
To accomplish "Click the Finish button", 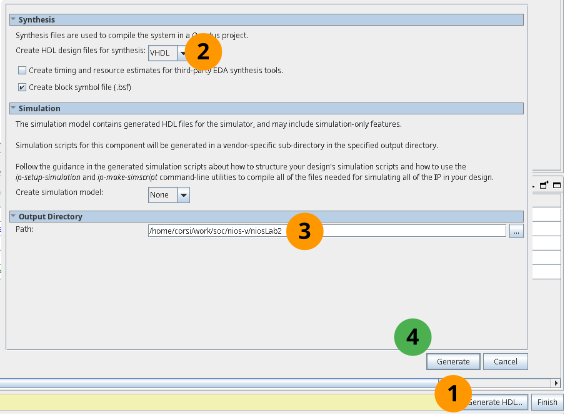I will 547,402.
